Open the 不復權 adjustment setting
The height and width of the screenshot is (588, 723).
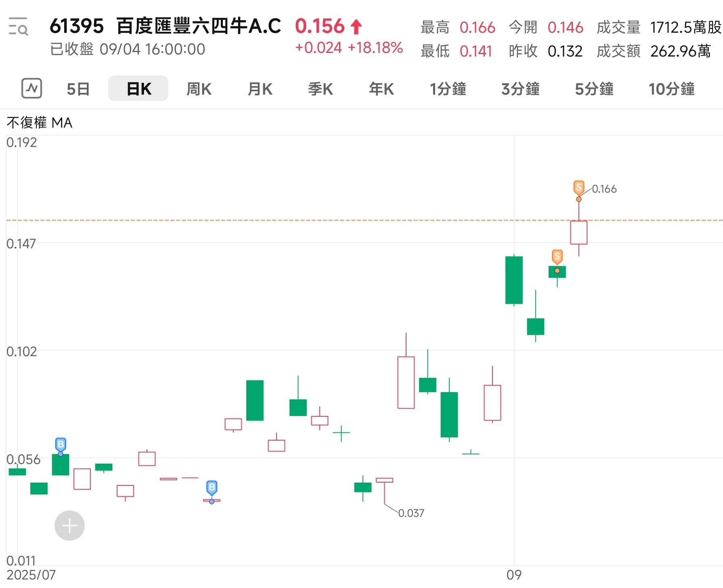pos(27,122)
